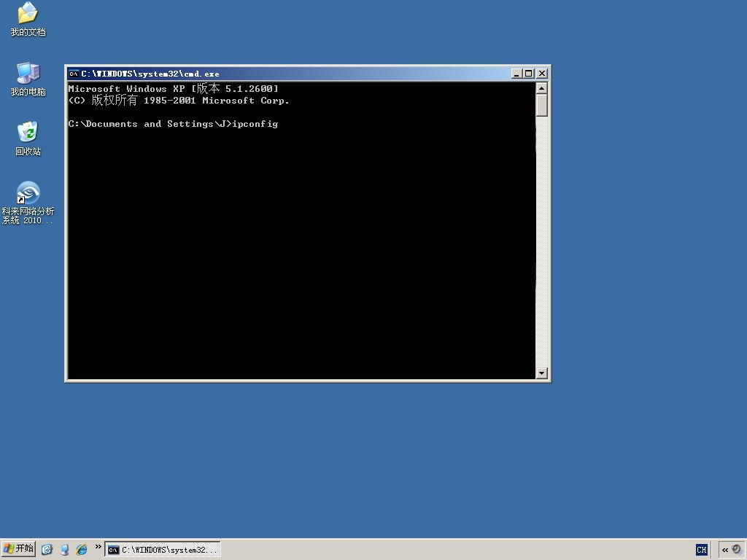The width and height of the screenshot is (747, 560).
Task: Launch Internet Explorer from quick launch
Action: (x=82, y=550)
